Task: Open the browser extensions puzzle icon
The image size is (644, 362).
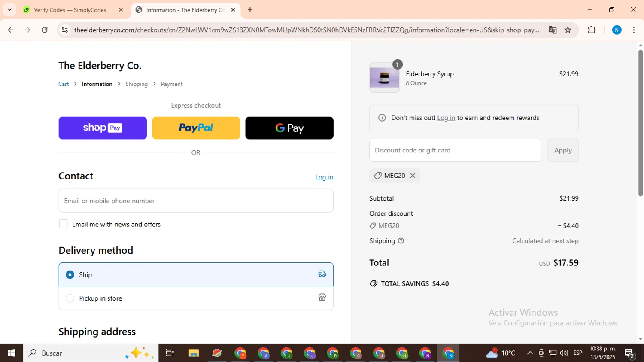Action: point(592,30)
